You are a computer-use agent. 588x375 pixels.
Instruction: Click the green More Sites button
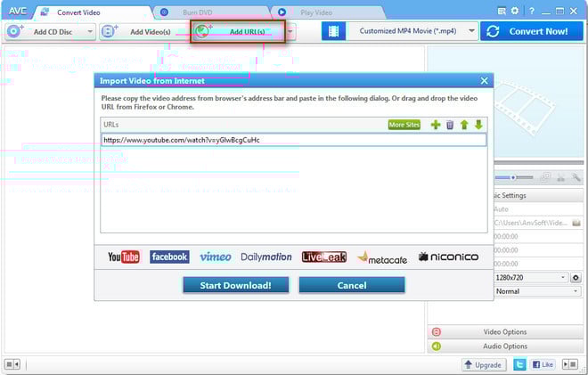pos(404,125)
